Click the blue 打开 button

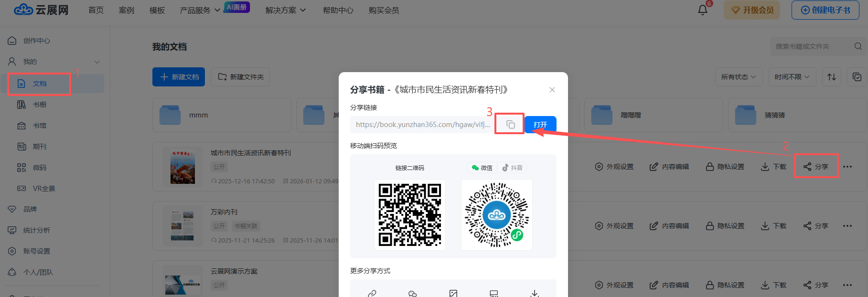(x=540, y=125)
